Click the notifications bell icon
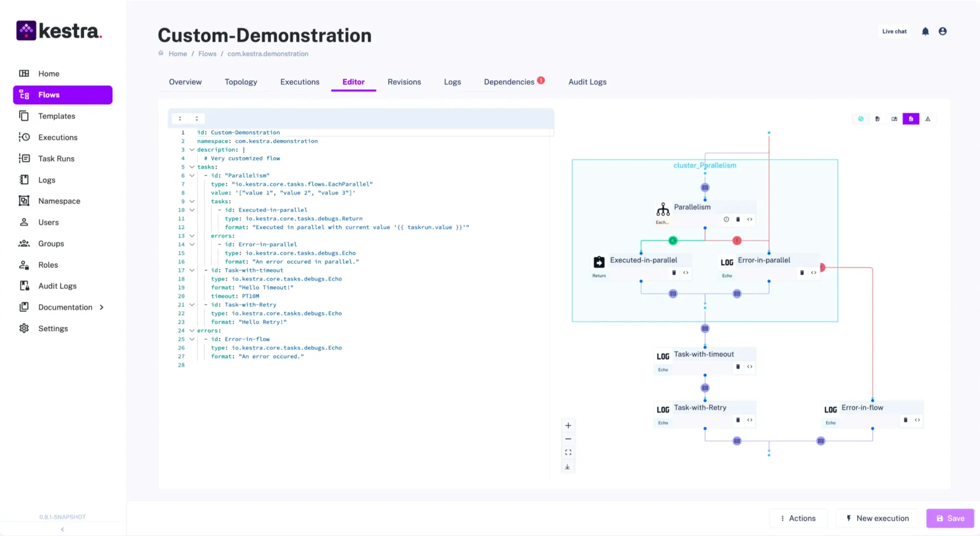The width and height of the screenshot is (980, 536). click(x=925, y=32)
